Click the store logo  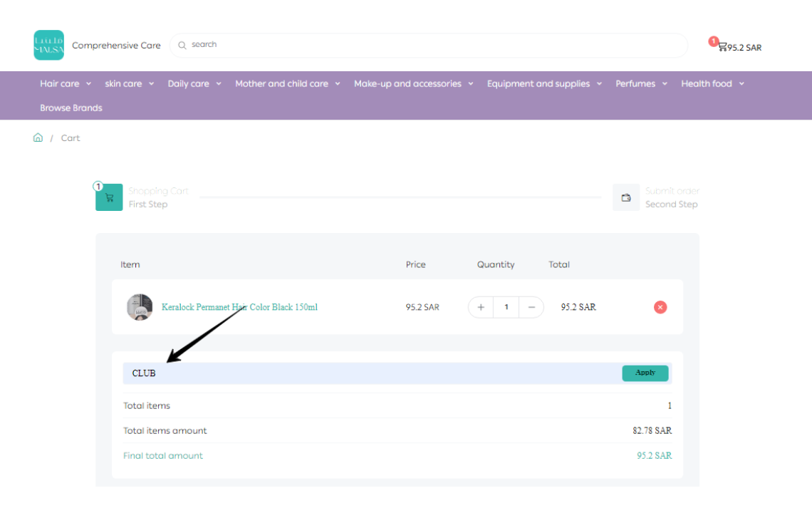(x=48, y=45)
